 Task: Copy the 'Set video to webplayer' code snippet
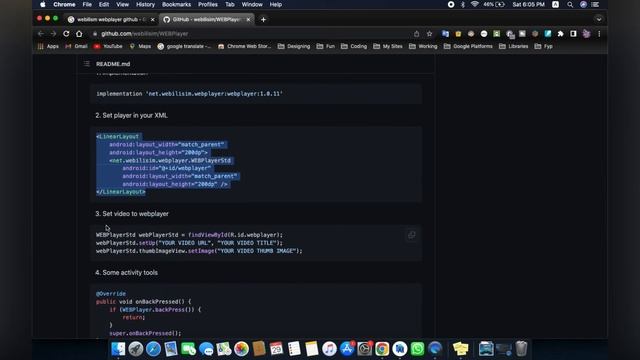coord(411,235)
